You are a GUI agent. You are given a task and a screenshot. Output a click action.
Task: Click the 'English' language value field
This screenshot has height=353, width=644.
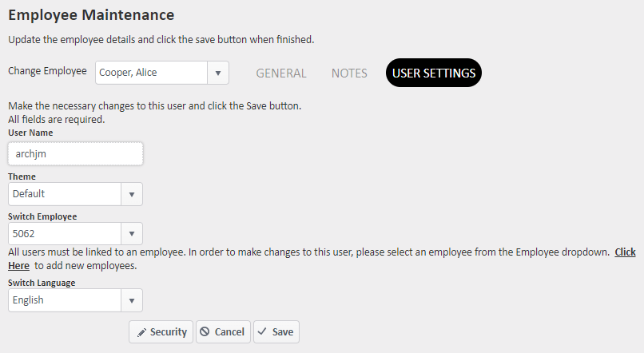(x=64, y=300)
